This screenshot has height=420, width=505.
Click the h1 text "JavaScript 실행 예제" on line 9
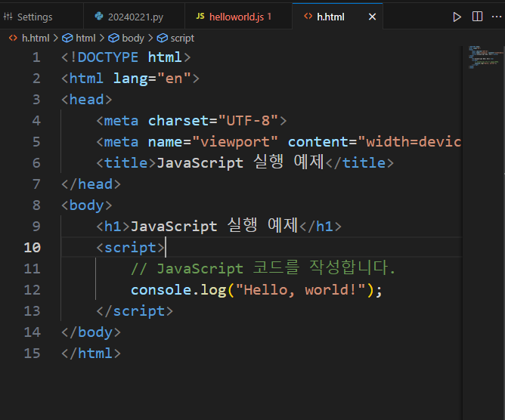[214, 226]
